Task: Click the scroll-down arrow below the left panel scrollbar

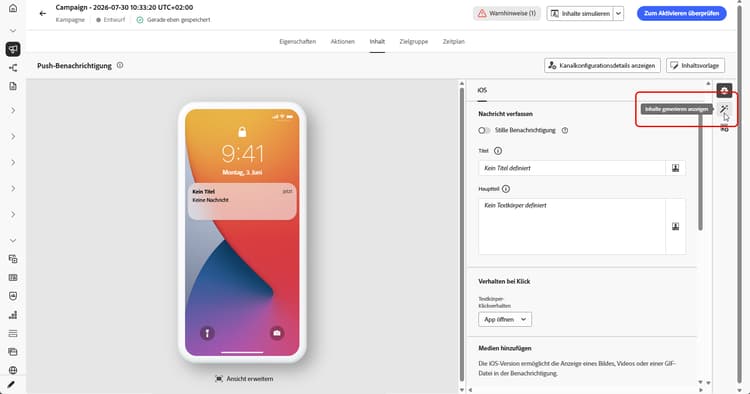Action: 462,390
